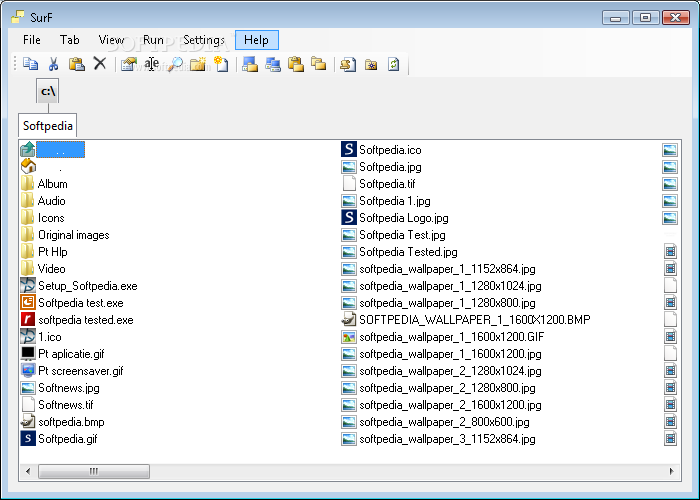Click the networked computers toolbar icon
Screen dimensions: 700x500
click(273, 64)
